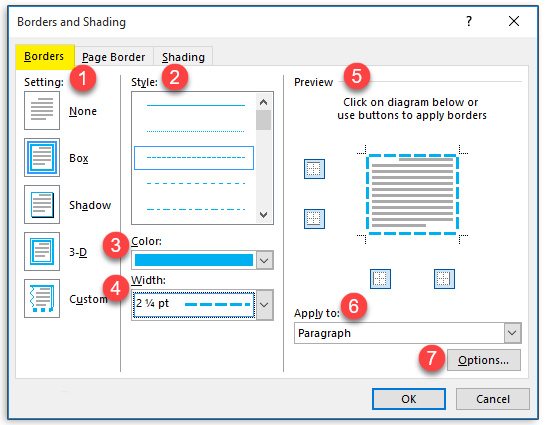This screenshot has height=425, width=545.
Task: Select the 3-D border setting icon
Action: coord(42,251)
